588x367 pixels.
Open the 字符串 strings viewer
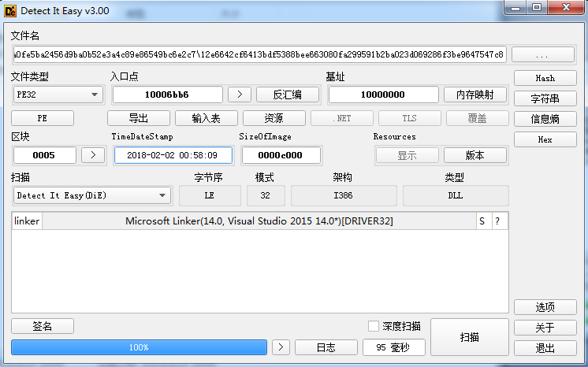(545, 98)
